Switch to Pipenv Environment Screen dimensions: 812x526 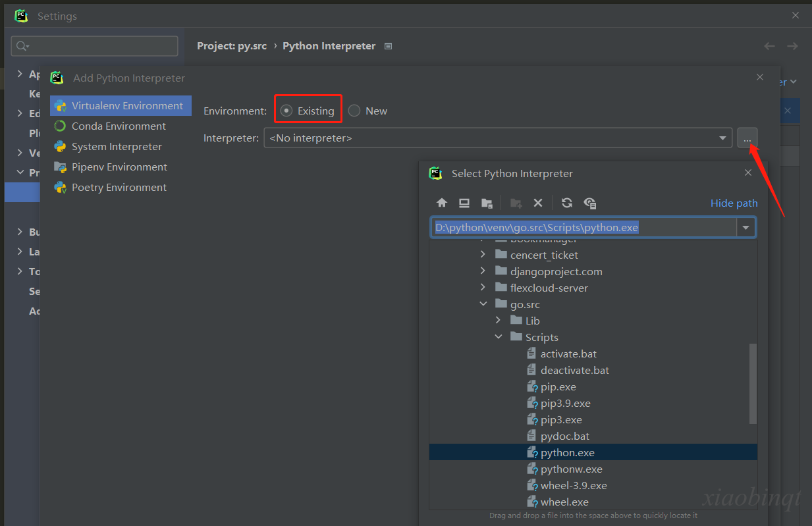[121, 167]
